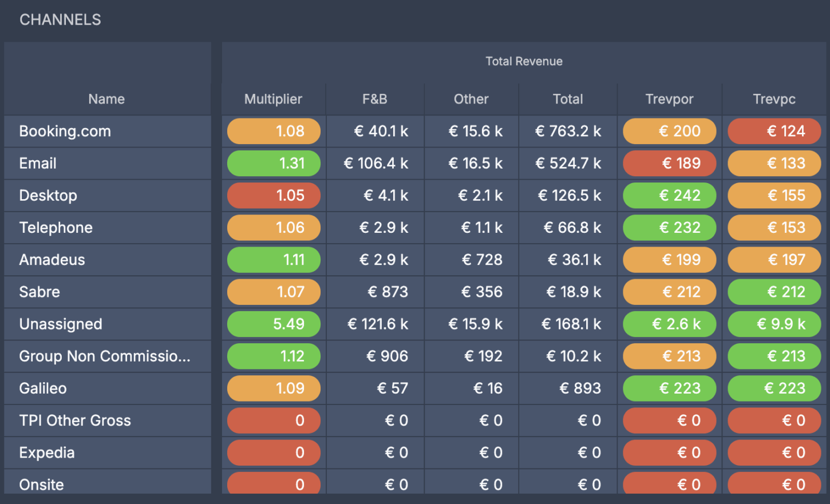Select the Trevpc column header
830x504 pixels.
[774, 99]
